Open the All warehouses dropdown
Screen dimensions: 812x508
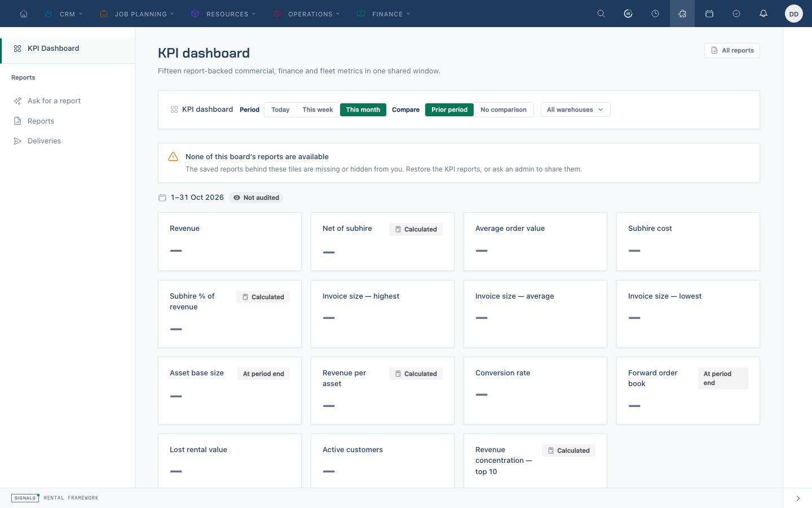[575, 110]
